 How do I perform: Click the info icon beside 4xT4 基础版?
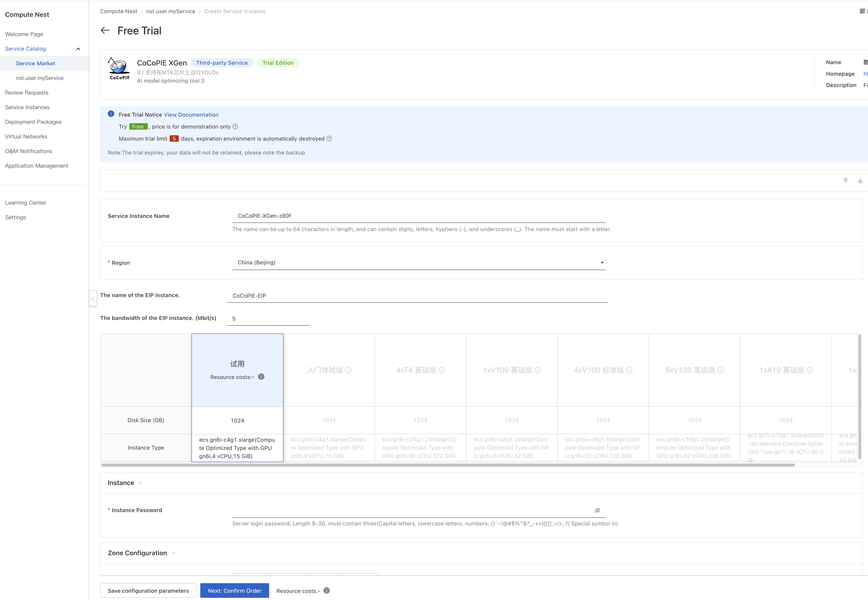click(442, 370)
